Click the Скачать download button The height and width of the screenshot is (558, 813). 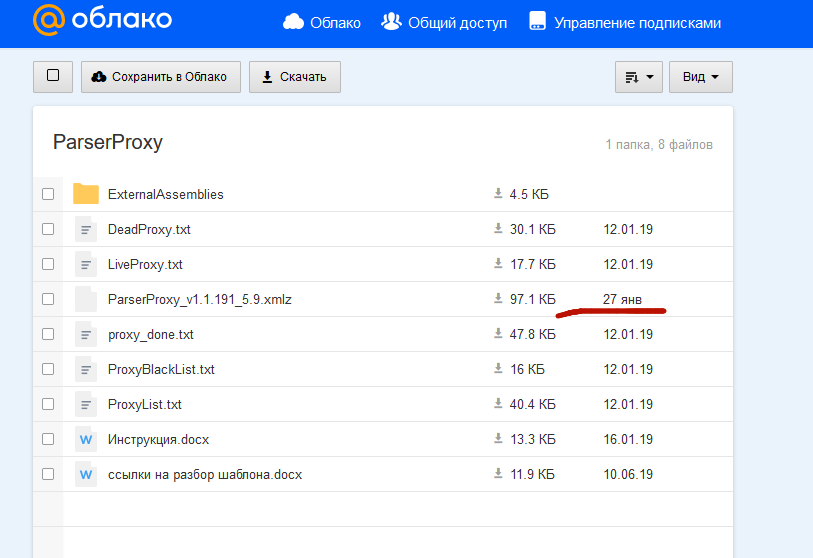click(294, 77)
